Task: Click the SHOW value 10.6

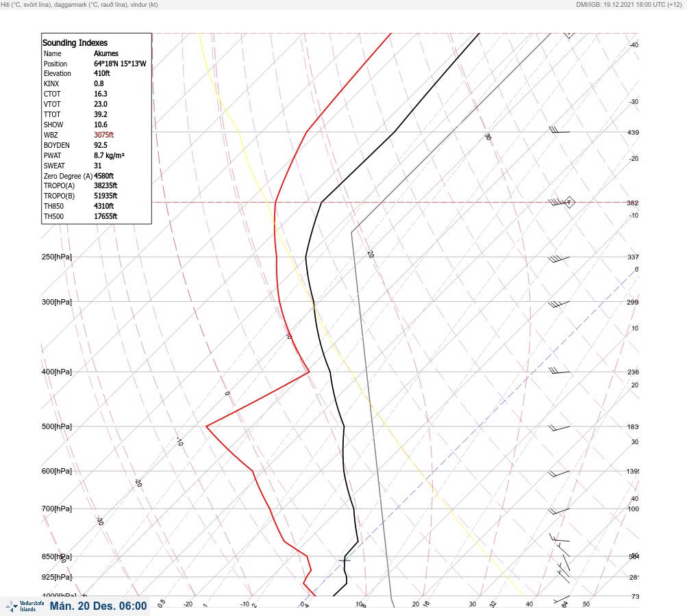Action: click(x=100, y=125)
